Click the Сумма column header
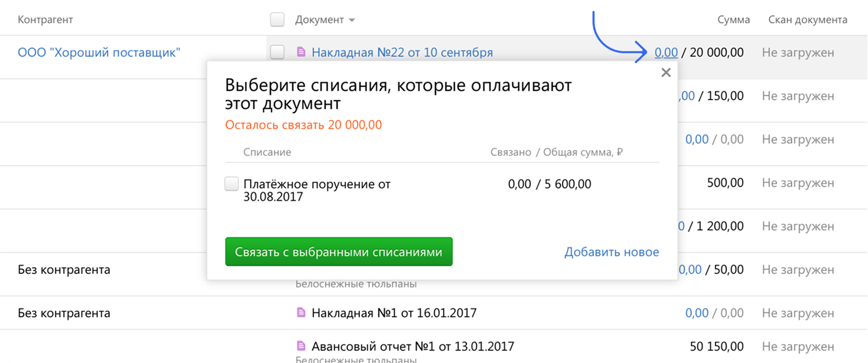 tap(733, 20)
